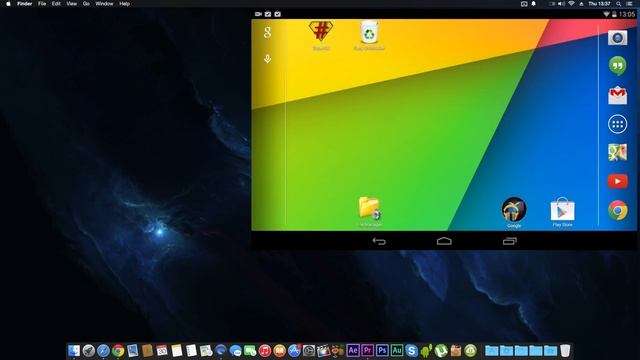This screenshot has height=360, width=640.
Task: Click the eject icon in the menu bar
Action: point(581,4)
